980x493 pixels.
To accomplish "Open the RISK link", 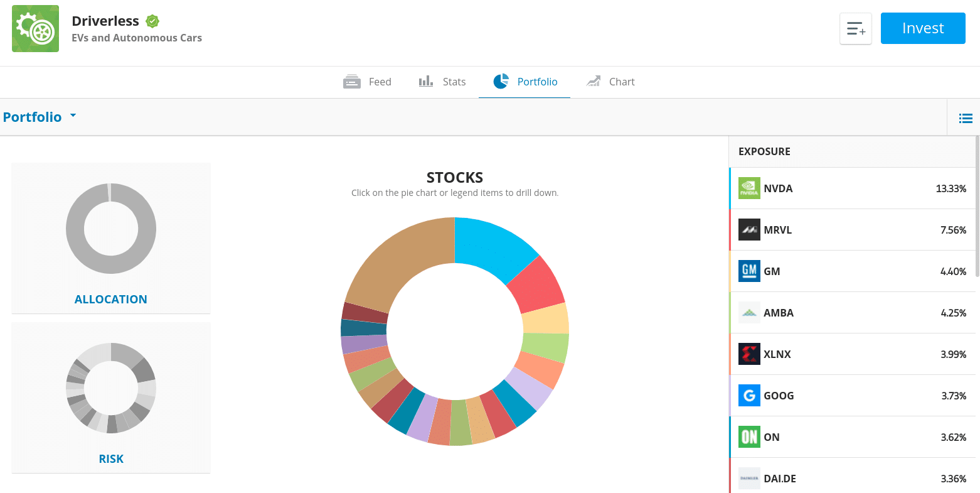I will click(111, 459).
